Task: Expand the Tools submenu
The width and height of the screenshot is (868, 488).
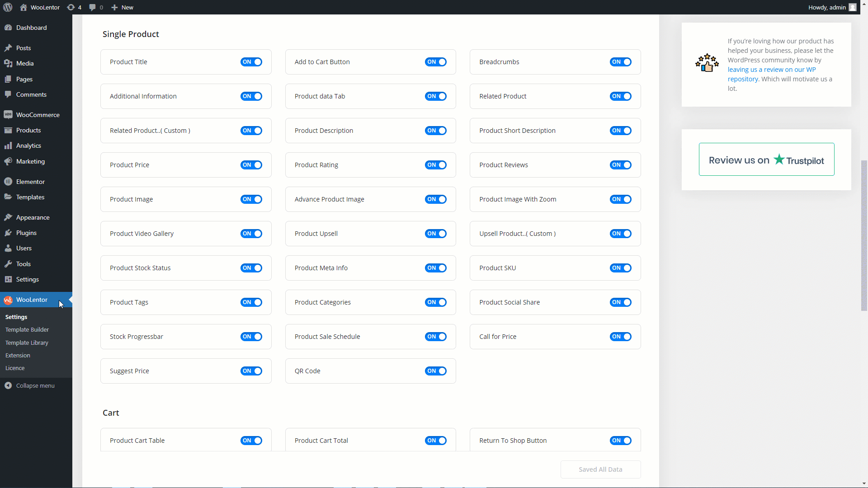Action: pyautogui.click(x=23, y=264)
